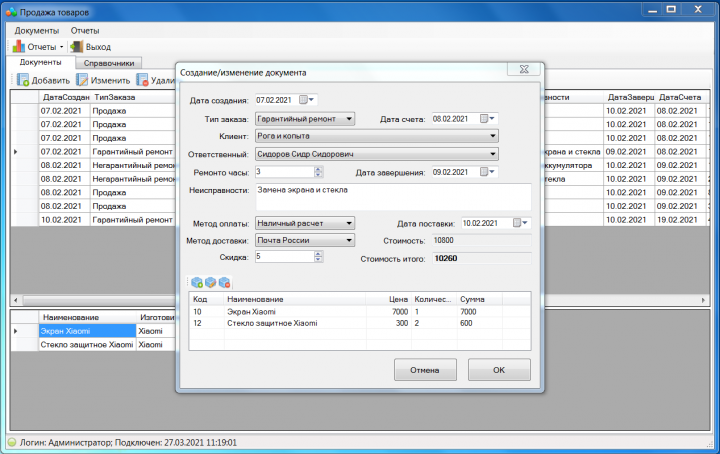Click the Скидка stepper arrows

(x=318, y=257)
